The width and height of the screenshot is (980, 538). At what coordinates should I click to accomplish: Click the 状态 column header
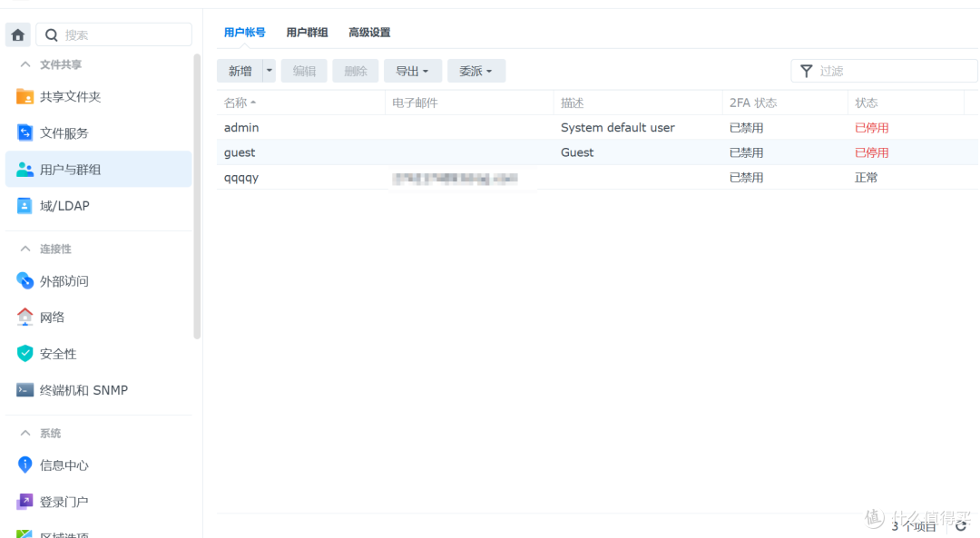coord(906,103)
